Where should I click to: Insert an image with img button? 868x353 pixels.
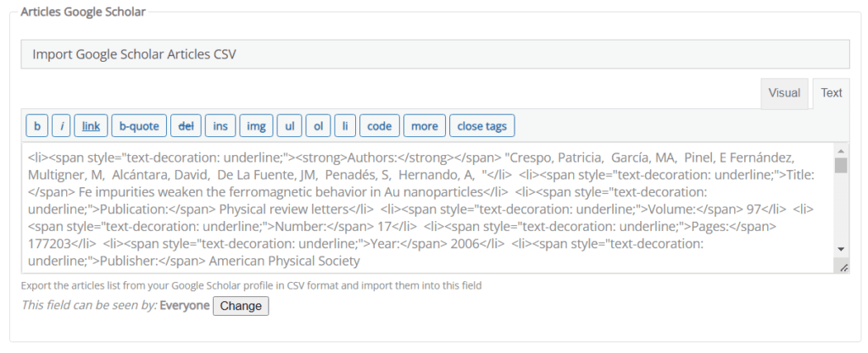pyautogui.click(x=255, y=126)
